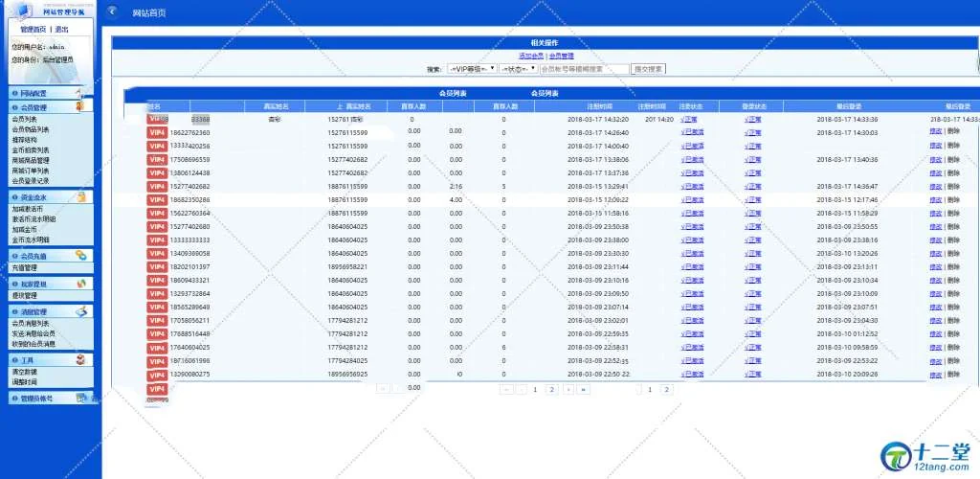Click the last page » pagination button
Screen dimensions: 980x479
point(584,390)
